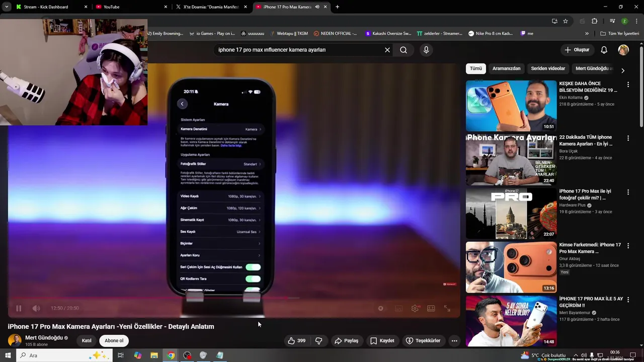Click the YouTube search magnifier button
The image size is (644, 362).
click(404, 50)
